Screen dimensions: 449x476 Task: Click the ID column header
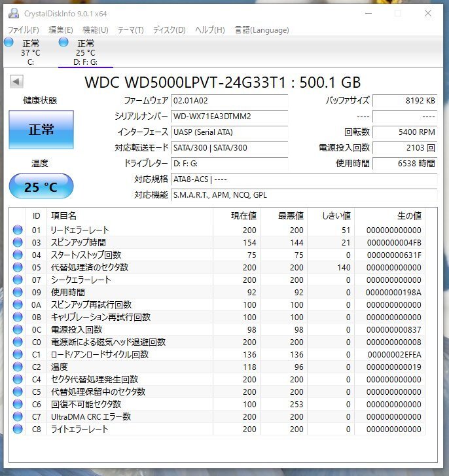point(37,216)
